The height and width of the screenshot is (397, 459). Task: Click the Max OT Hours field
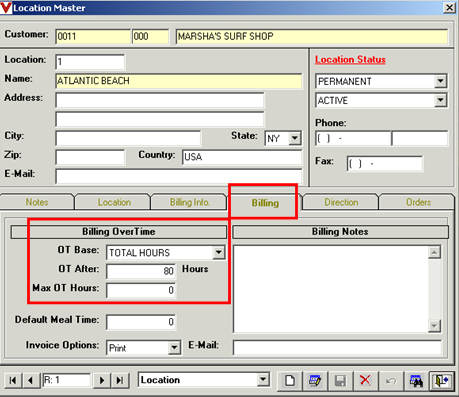(x=141, y=290)
